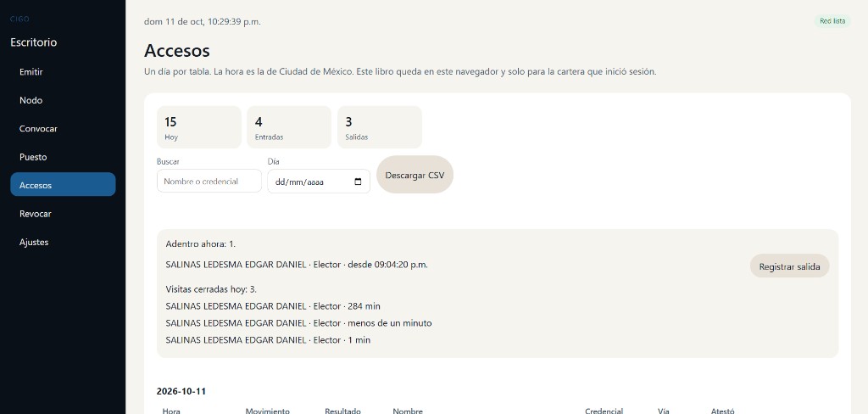Click the Red lista status badge

pyautogui.click(x=832, y=21)
